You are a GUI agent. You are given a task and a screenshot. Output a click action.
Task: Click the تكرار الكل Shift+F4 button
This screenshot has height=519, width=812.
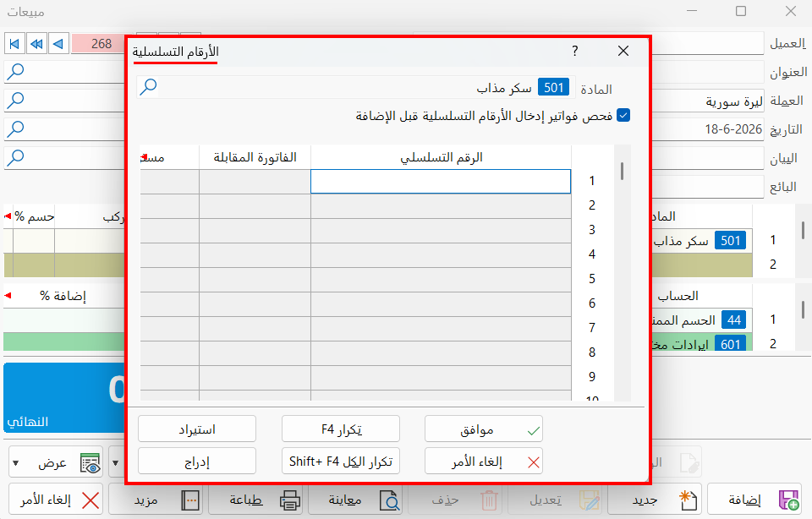pyautogui.click(x=341, y=461)
